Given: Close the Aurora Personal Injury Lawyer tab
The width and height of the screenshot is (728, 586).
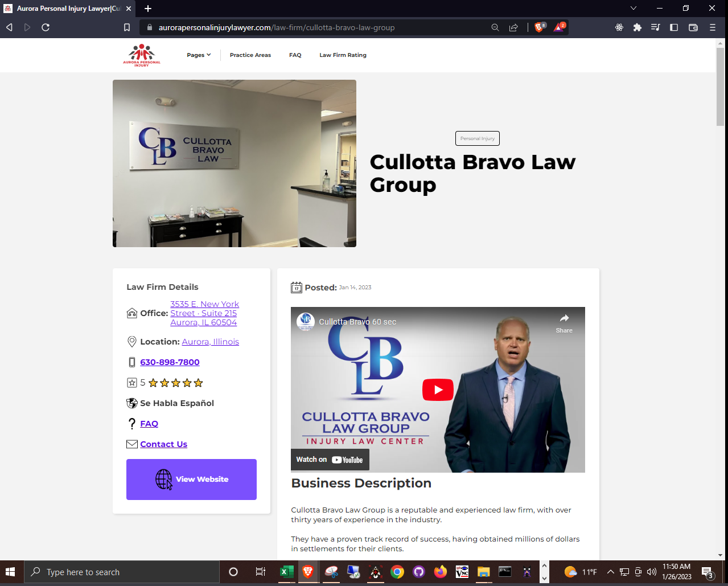Looking at the screenshot, I should tap(129, 9).
